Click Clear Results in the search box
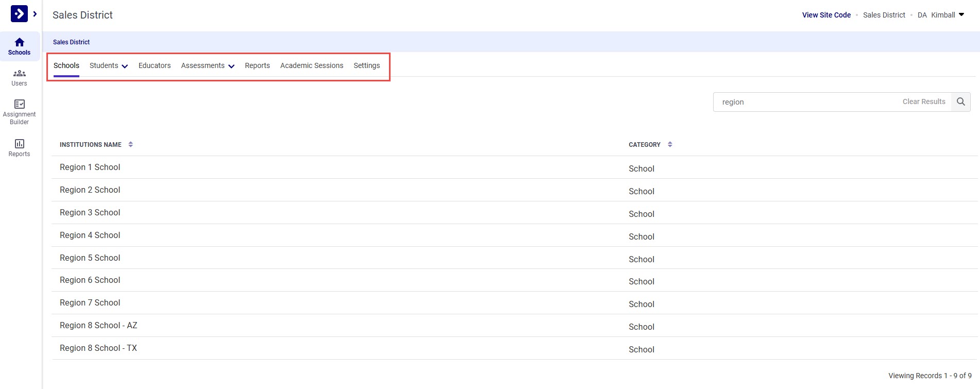 923,102
